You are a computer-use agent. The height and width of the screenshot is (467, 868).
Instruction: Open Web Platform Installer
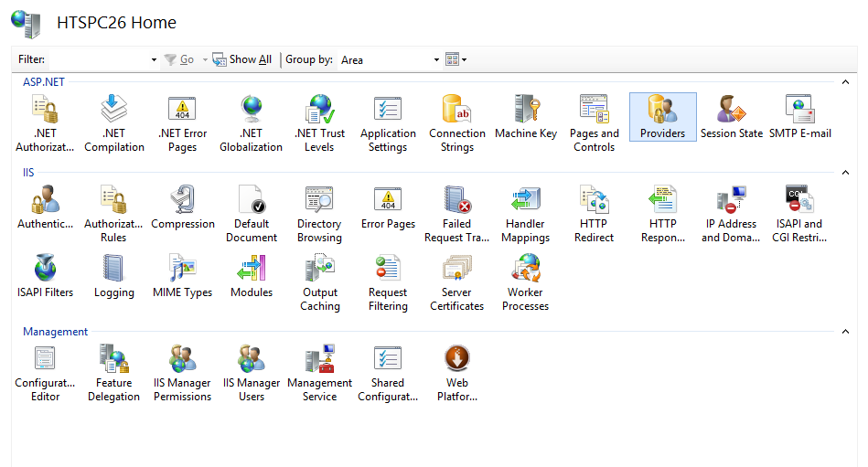tap(456, 373)
